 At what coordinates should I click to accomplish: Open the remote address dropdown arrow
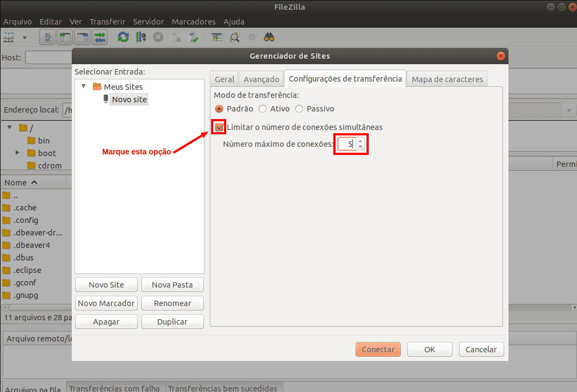[569, 110]
